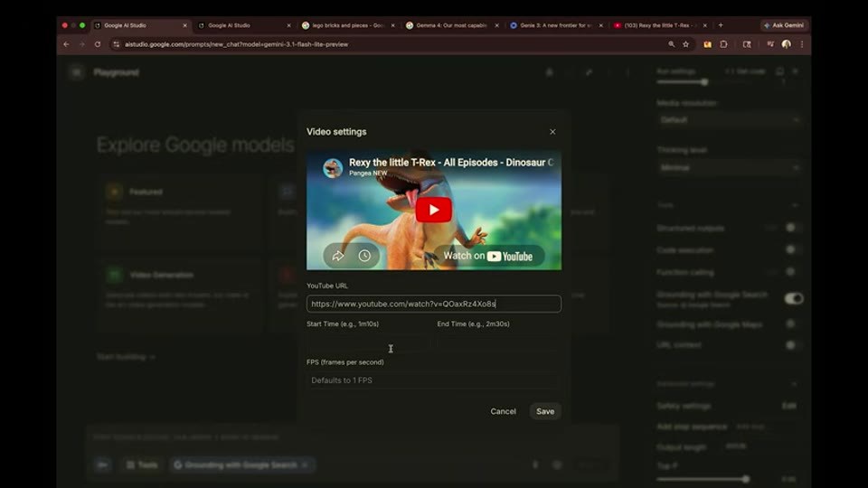The width and height of the screenshot is (868, 488).
Task: Open the lego bricks and pieces tab
Action: point(346,25)
